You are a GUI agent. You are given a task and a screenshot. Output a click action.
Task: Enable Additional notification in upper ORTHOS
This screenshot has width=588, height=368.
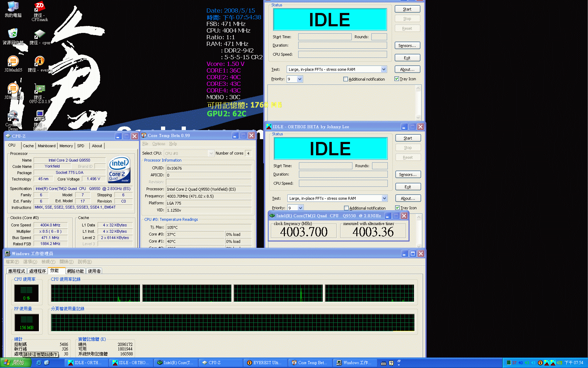345,79
